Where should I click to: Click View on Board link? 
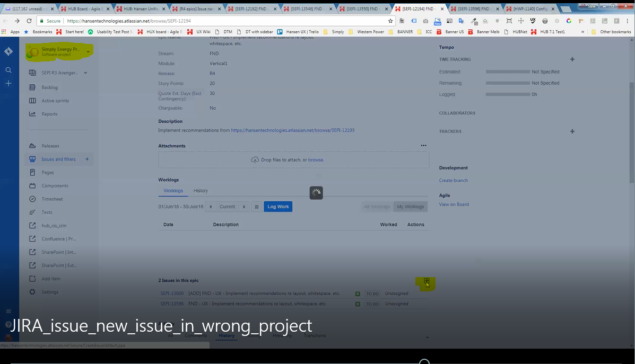pos(454,204)
